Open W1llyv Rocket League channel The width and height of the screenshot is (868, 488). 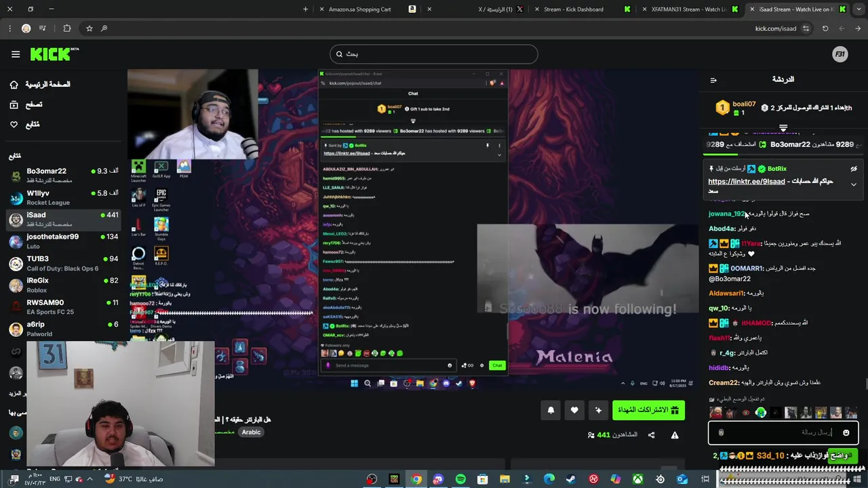64,197
